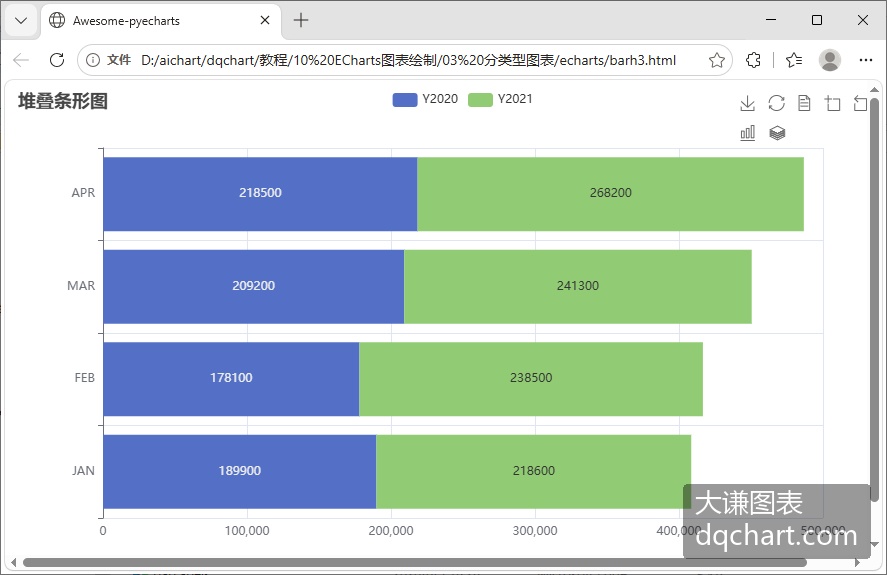Open the Data View toolbox icon
This screenshot has height=575, width=887.
tap(804, 104)
